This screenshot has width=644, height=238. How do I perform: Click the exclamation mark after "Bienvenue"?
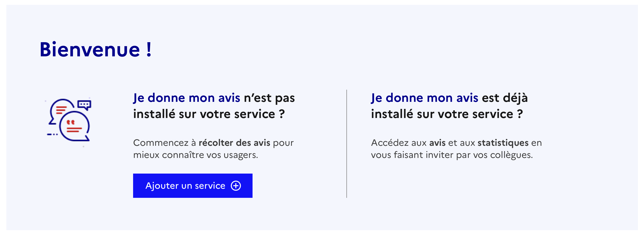[x=149, y=50]
